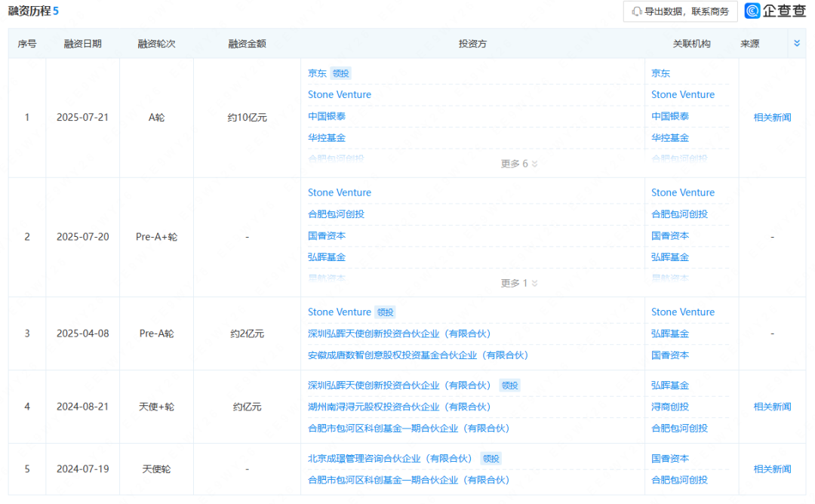
Task: Click the date 2024-08-21
Action: [x=83, y=407]
